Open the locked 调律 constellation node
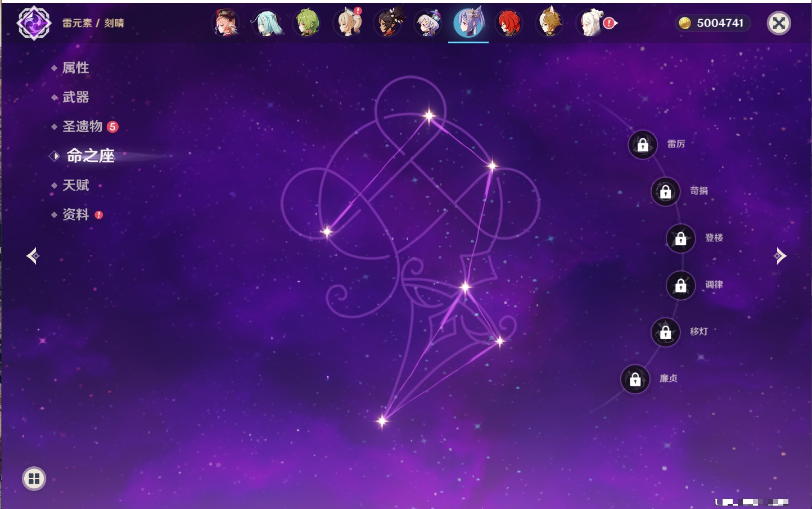Screen dimensions: 812x509 (x=681, y=285)
